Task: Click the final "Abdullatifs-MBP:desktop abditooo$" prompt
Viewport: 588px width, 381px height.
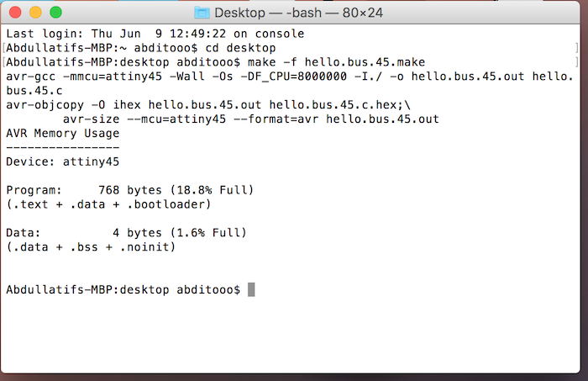Action: (x=123, y=290)
